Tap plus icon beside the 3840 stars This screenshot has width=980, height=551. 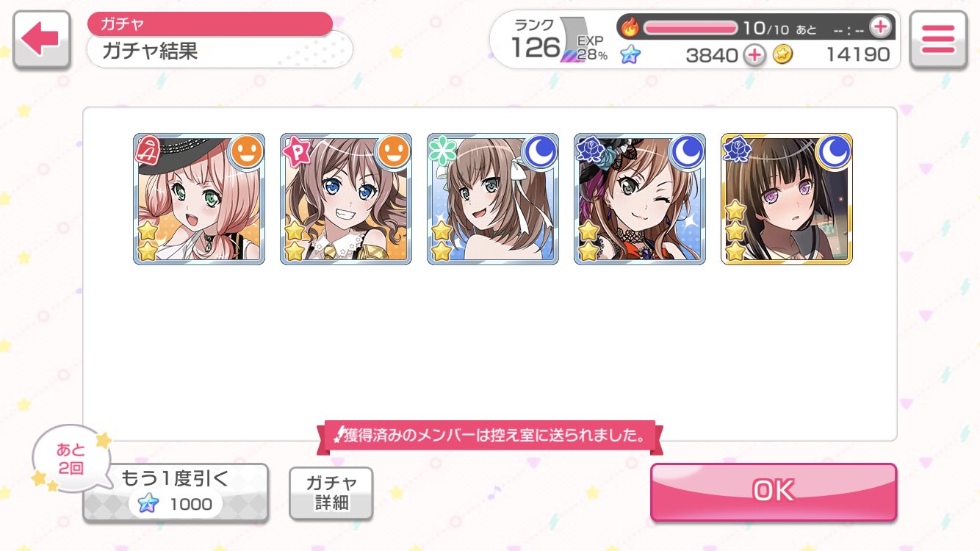point(754,54)
